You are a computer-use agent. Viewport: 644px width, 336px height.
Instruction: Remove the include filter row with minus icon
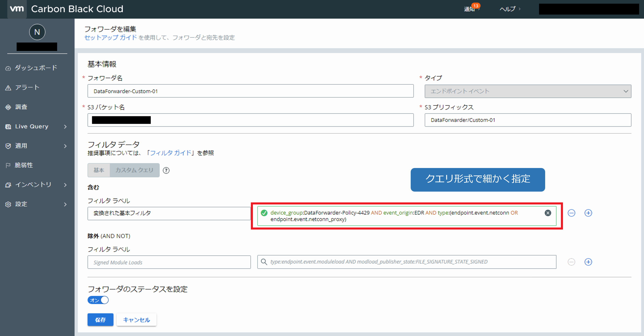(x=572, y=213)
